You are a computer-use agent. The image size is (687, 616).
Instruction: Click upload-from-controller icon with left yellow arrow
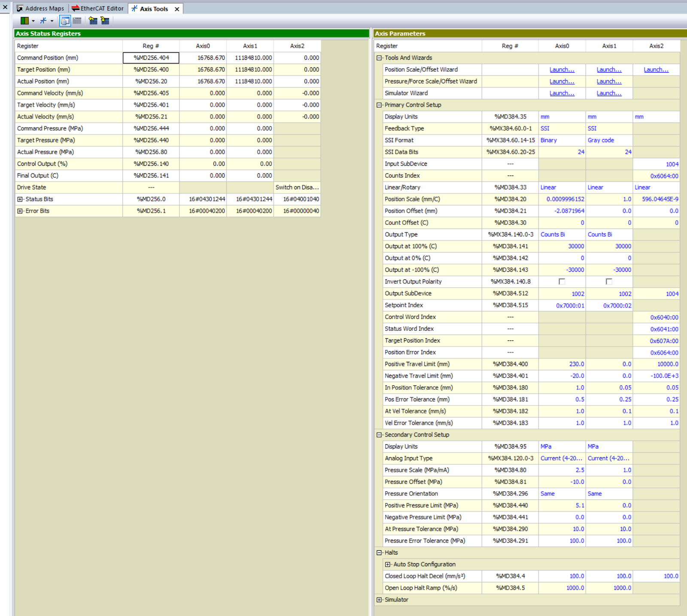tap(93, 20)
